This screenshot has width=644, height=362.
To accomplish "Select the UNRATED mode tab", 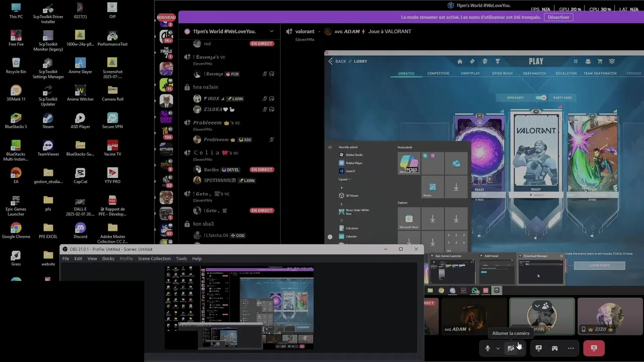I will click(407, 73).
